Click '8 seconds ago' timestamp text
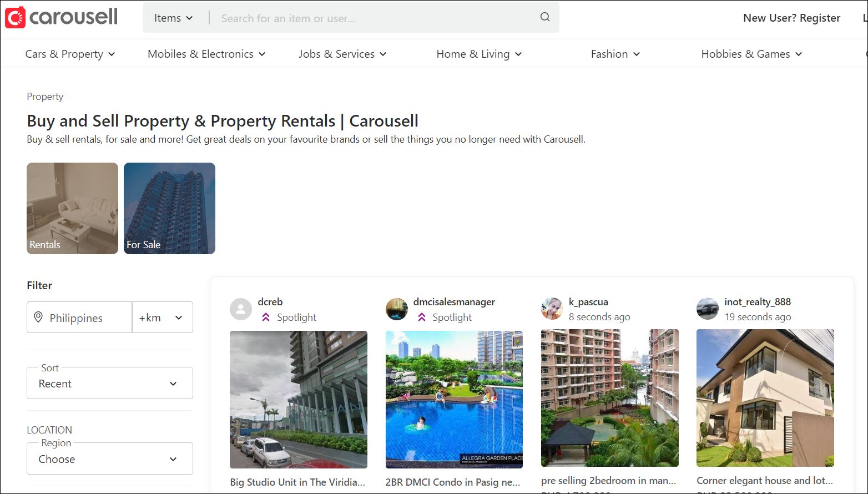Image resolution: width=868 pixels, height=494 pixels. (599, 317)
